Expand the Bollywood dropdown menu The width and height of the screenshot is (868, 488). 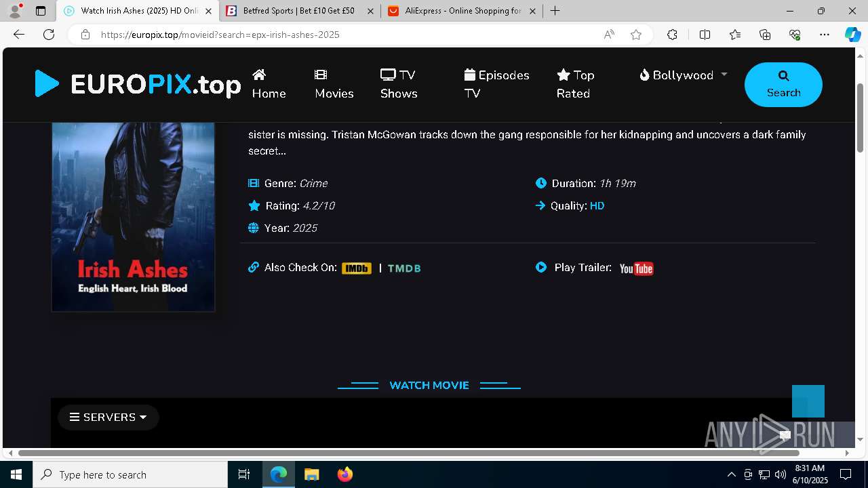pos(683,75)
